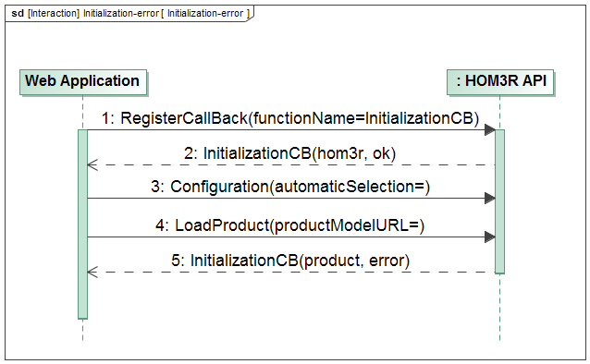
Task: Click the sd Initialization-error frame title
Action: point(129,14)
